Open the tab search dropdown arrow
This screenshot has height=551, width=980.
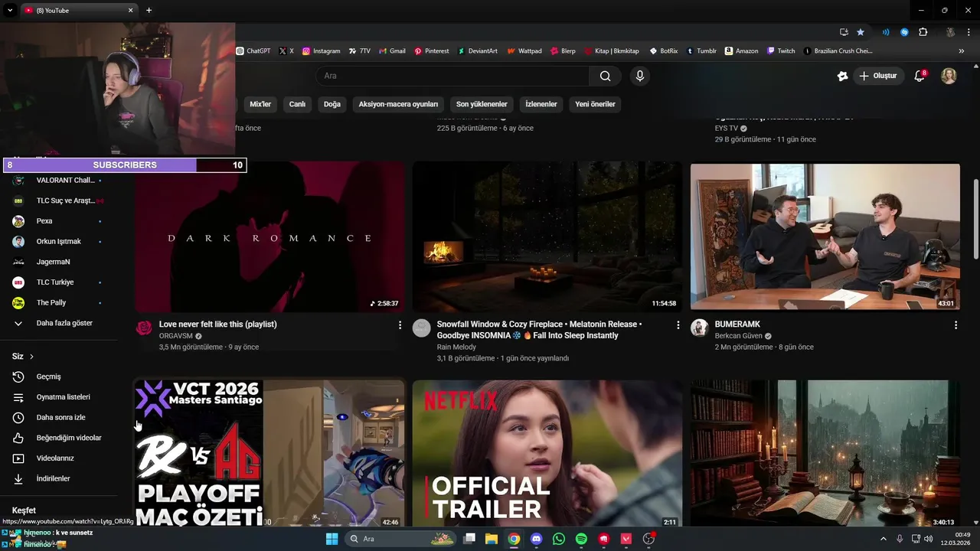(10, 10)
